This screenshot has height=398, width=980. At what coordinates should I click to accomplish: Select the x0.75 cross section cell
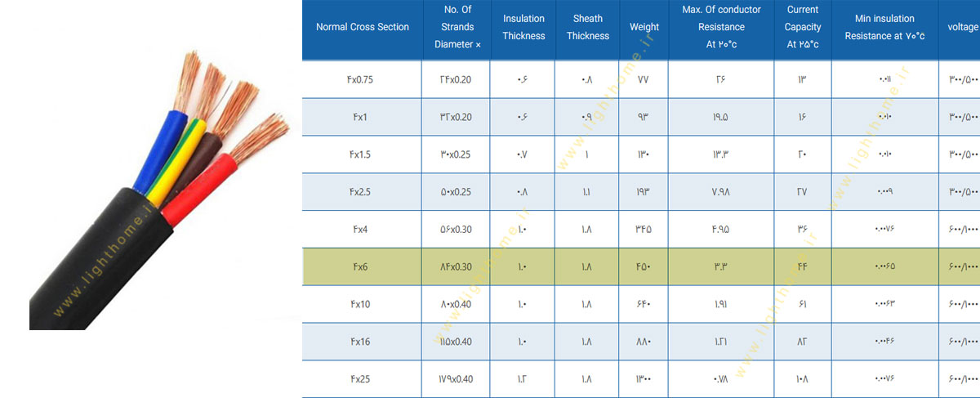pos(359,80)
